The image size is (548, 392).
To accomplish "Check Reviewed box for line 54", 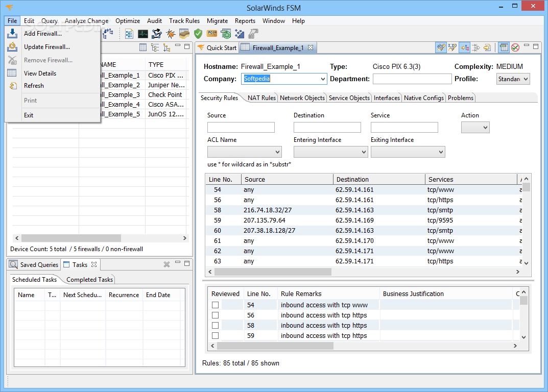I will (x=216, y=305).
